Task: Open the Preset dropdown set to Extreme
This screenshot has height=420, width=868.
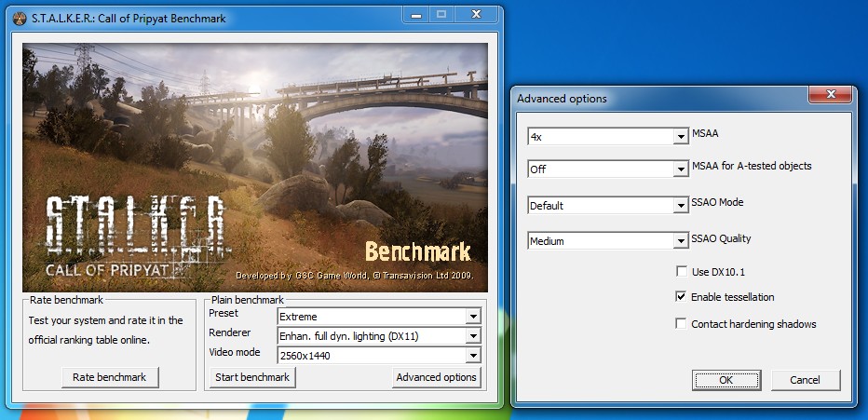Action: [x=379, y=317]
